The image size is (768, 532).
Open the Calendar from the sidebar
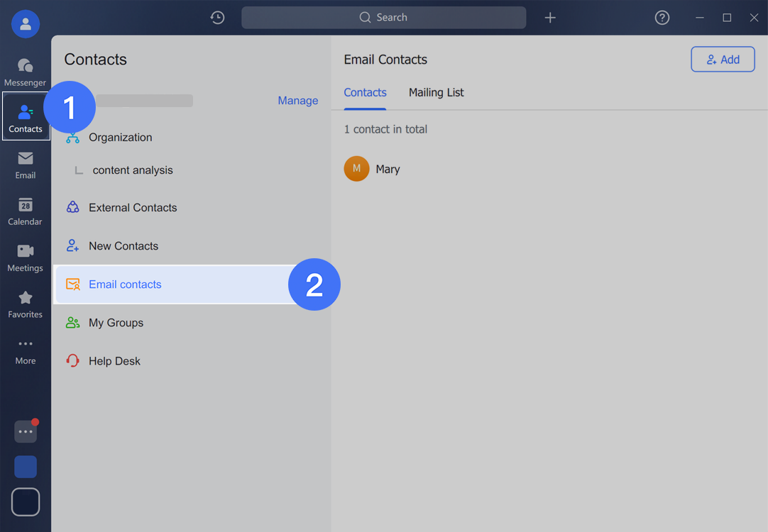pyautogui.click(x=25, y=209)
